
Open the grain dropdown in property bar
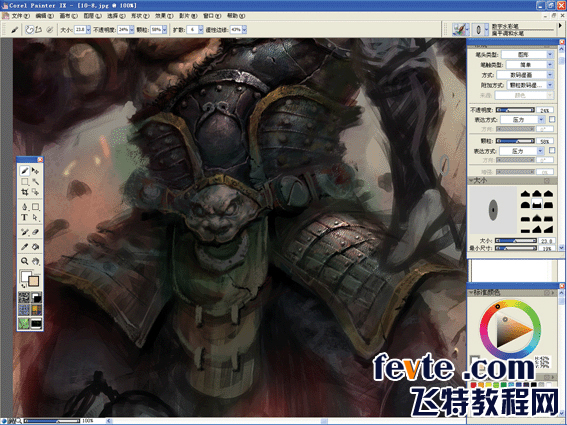click(165, 30)
